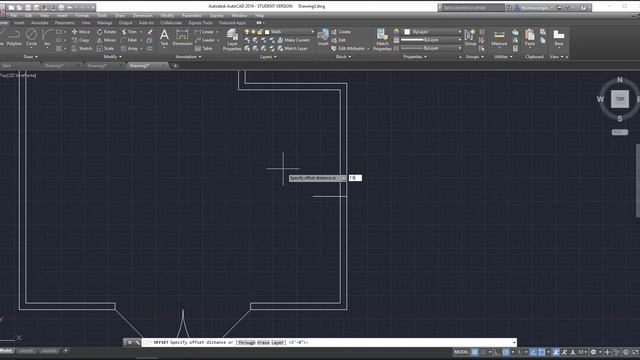640x360 pixels.
Task: Click the Rotate tool
Action: click(107, 32)
